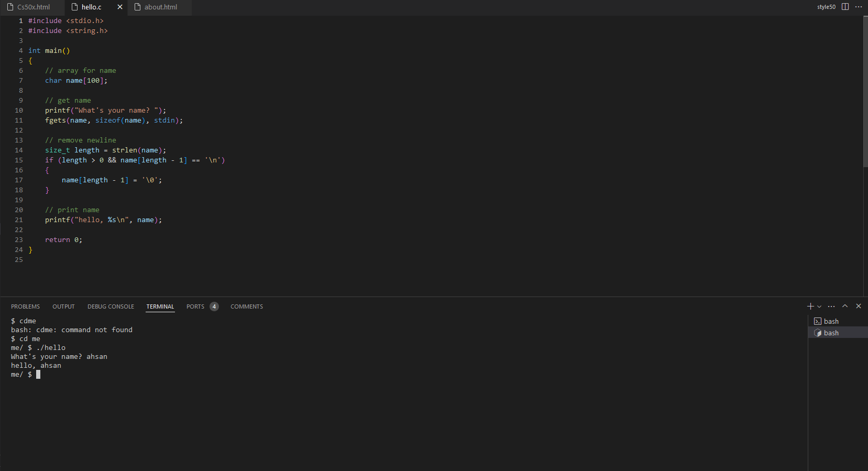868x471 pixels.
Task: Switch to the Cs50x.html tab
Action: 32,7
